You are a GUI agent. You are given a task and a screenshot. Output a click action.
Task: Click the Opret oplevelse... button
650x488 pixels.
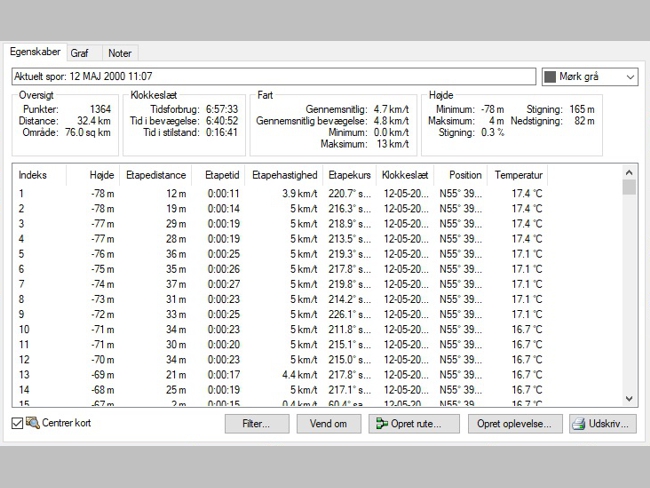515,424
